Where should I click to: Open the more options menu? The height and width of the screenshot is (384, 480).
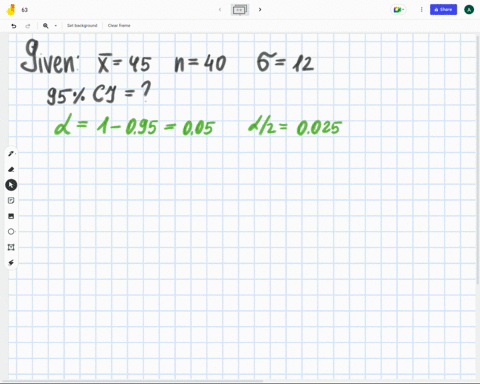421,10
